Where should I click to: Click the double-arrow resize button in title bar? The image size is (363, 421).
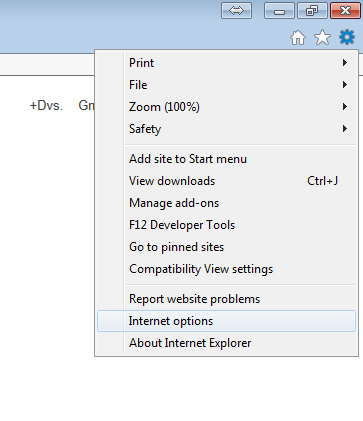(236, 11)
